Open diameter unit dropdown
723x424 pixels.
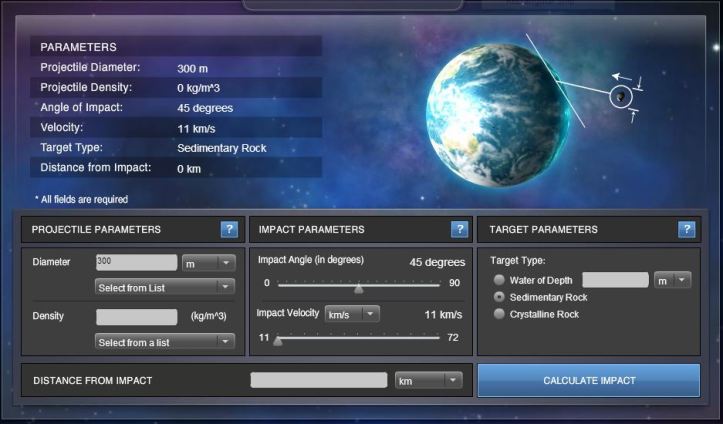point(208,262)
